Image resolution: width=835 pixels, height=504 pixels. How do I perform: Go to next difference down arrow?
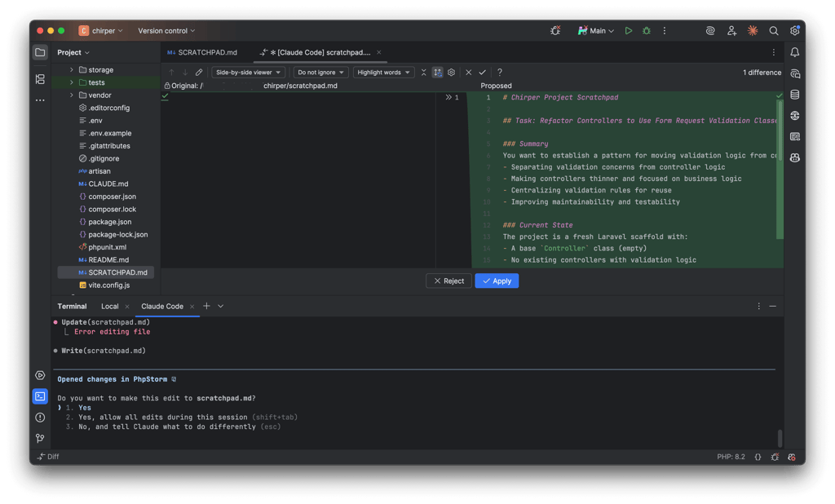point(185,73)
